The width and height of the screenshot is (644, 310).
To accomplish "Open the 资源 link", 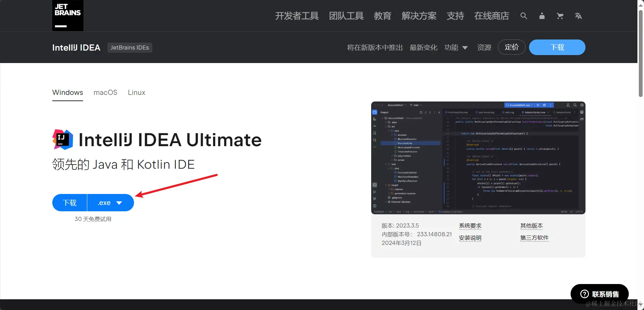I will tap(484, 47).
